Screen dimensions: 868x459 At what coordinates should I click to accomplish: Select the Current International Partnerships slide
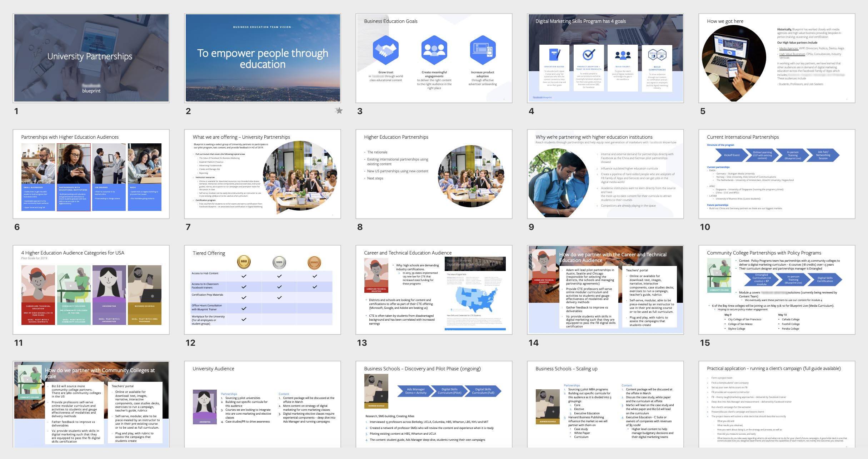point(777,174)
